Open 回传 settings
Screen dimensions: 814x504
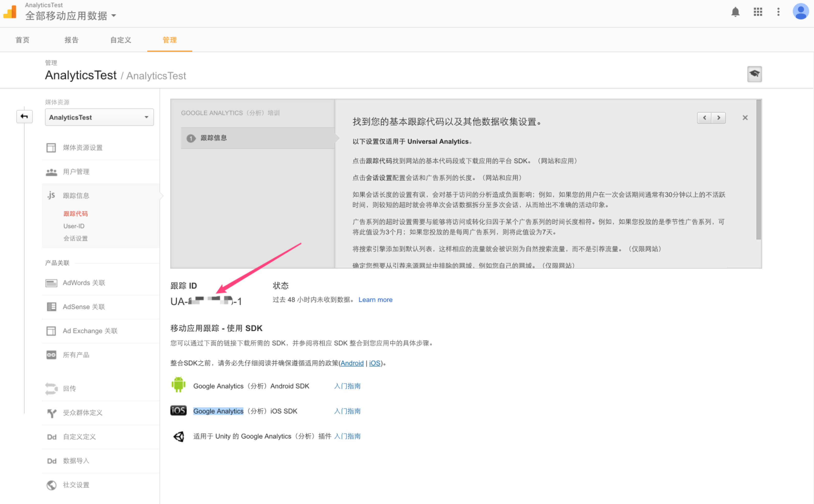[69, 389]
